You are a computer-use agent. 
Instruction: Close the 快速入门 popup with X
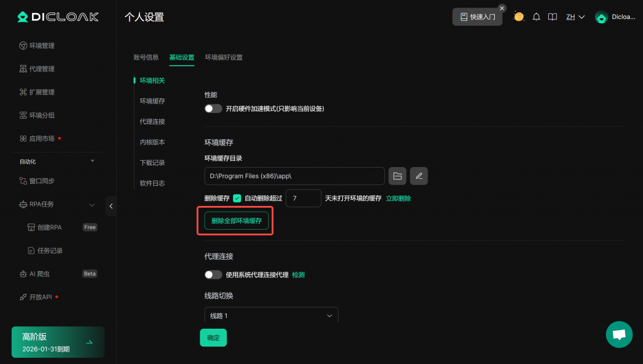[x=502, y=8]
